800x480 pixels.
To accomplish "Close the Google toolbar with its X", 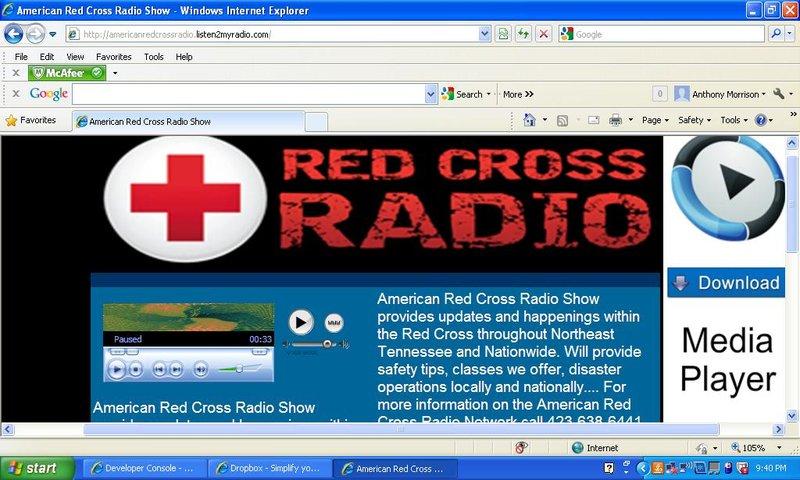I will 16,94.
